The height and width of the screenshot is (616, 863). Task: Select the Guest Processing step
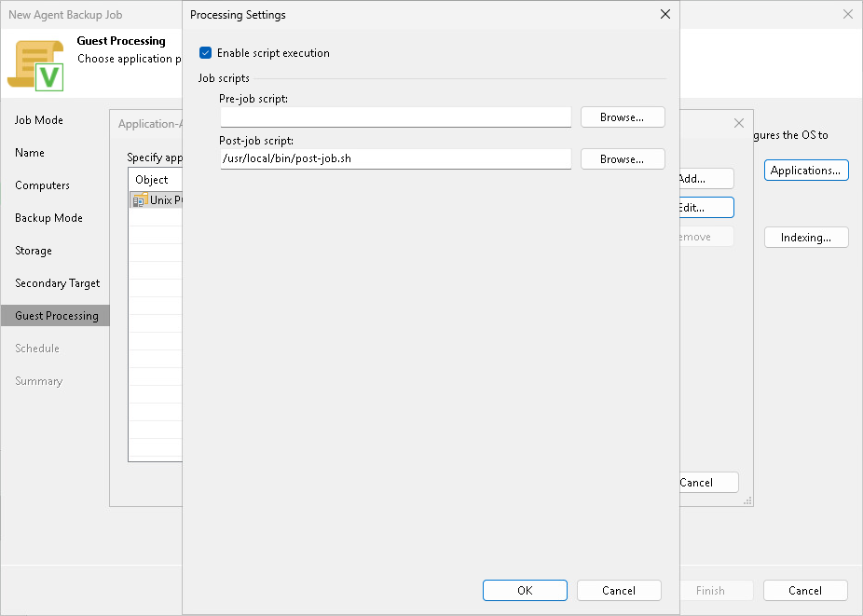coord(55,315)
